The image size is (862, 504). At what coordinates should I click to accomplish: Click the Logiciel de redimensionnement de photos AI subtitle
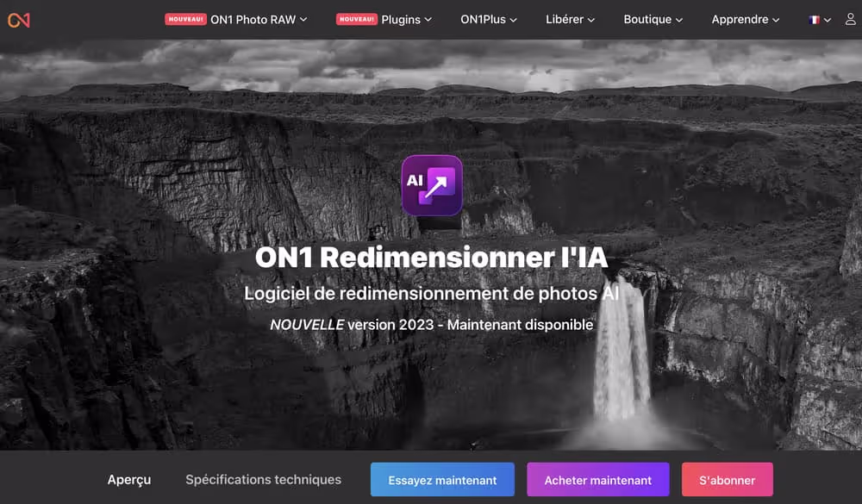point(432,294)
